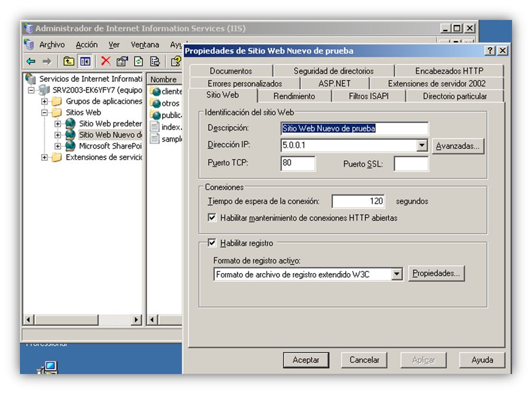Click the Up one level folder icon
Viewport: 532px width, 394px height.
click(69, 62)
